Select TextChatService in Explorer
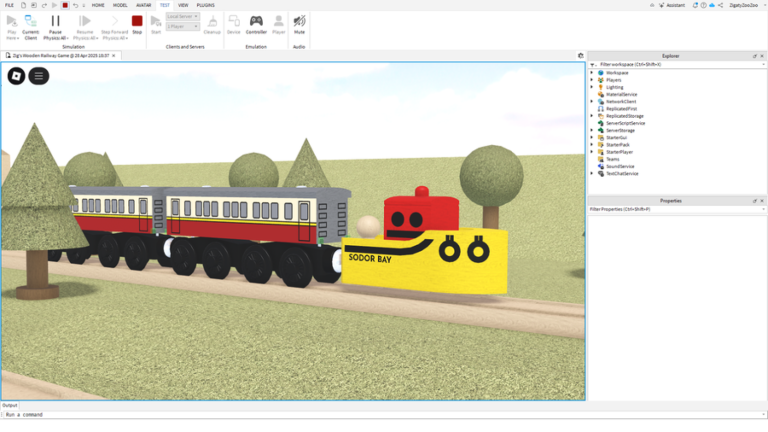The height and width of the screenshot is (432, 768). coord(622,173)
